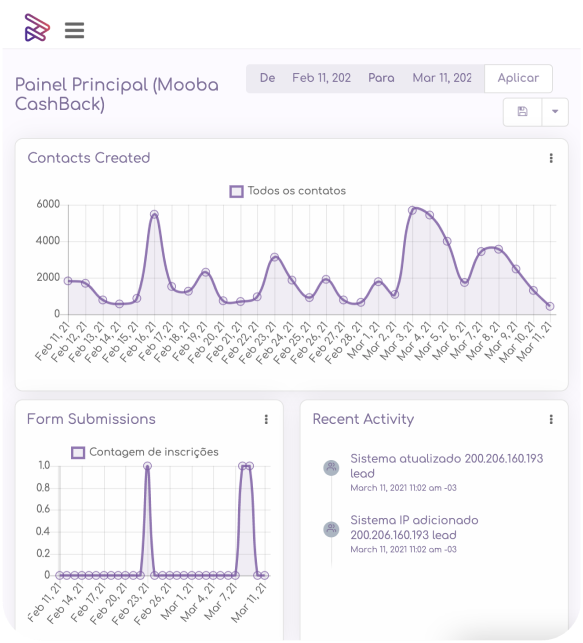
Task: Edit the Para end date field
Action: click(442, 78)
